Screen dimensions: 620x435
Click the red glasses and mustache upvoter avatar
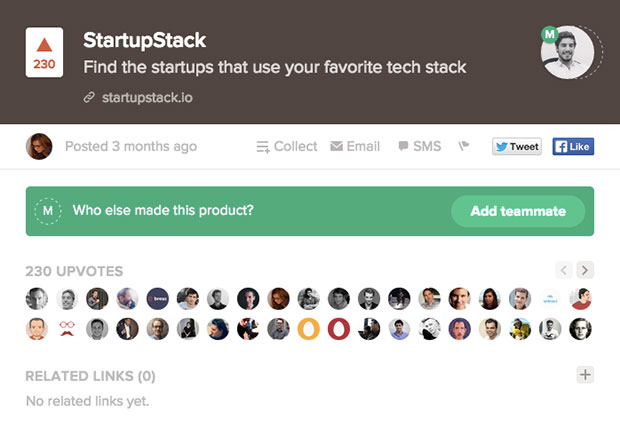pyautogui.click(x=67, y=328)
